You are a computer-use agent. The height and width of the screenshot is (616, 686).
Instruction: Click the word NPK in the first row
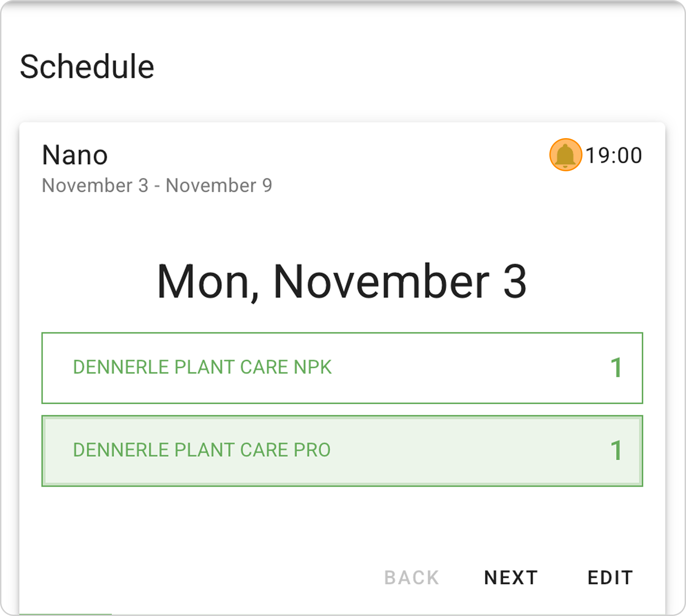313,367
